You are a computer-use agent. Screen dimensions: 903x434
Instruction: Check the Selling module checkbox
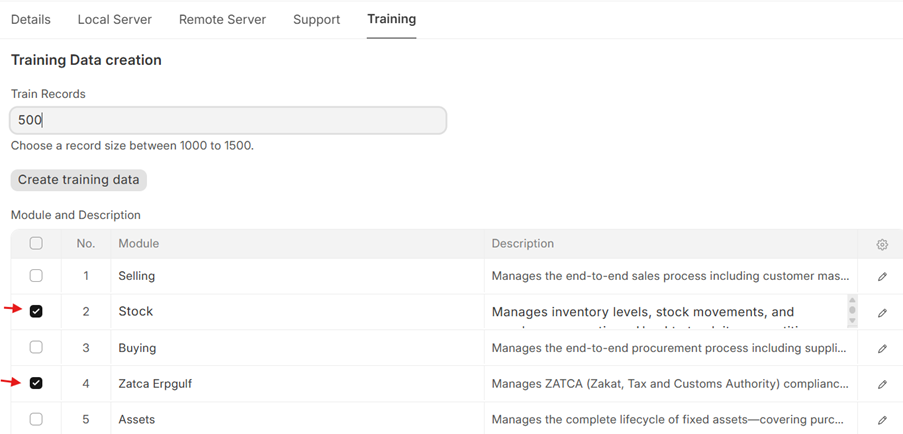point(36,275)
